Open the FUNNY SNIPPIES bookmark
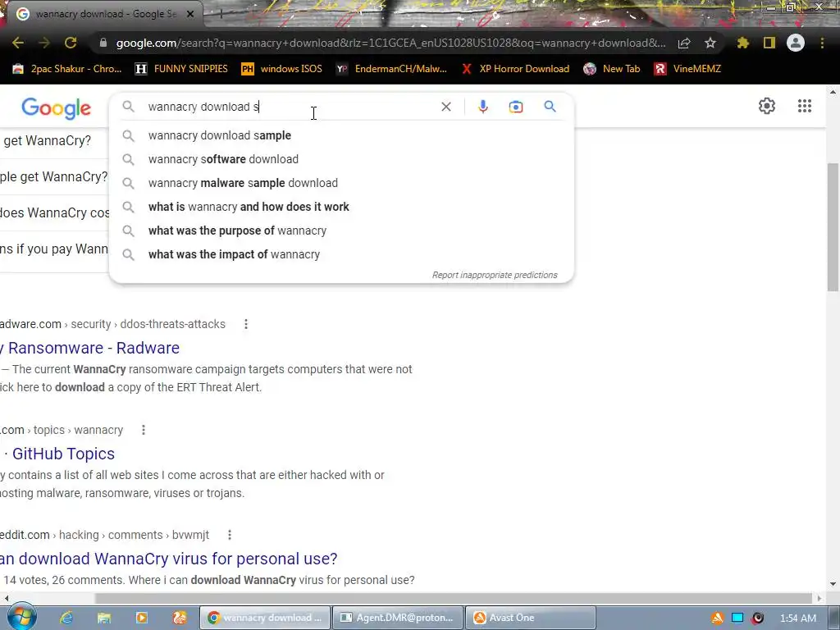 (x=181, y=69)
